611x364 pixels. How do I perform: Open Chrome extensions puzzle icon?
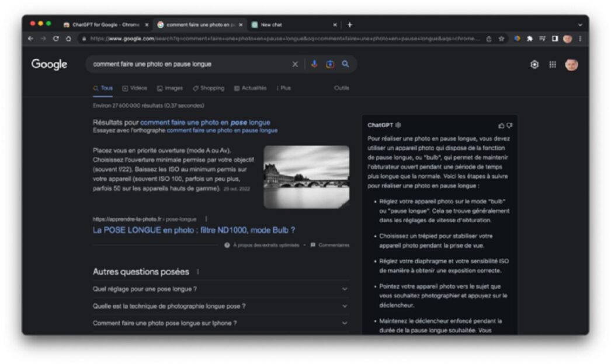coord(529,39)
